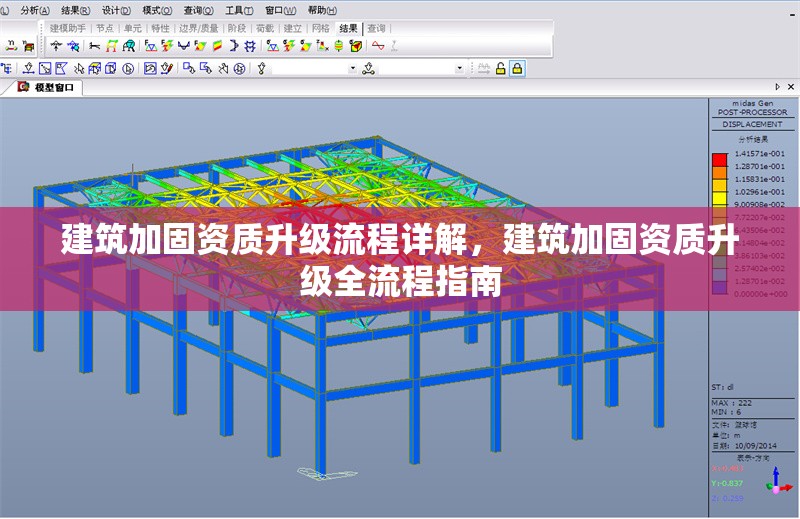This screenshot has height=519, width=800.
Task: Click the select by polygon icon
Action: tap(61, 68)
